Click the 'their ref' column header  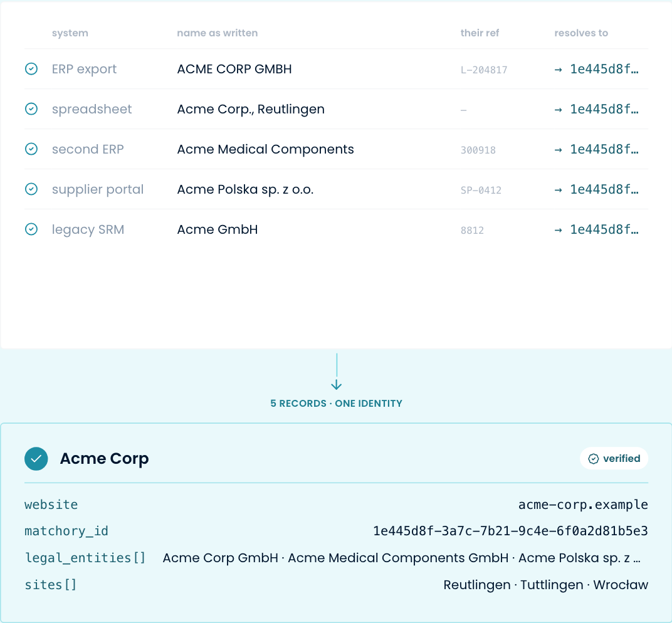(x=480, y=33)
